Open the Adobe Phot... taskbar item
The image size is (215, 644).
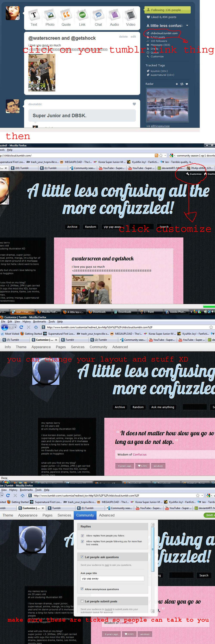(x=177, y=312)
